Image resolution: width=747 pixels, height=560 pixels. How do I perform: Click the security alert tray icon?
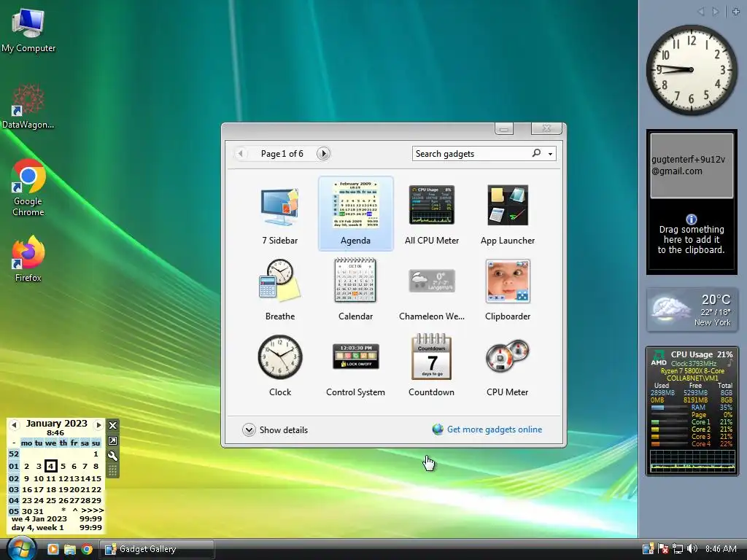pyautogui.click(x=662, y=548)
